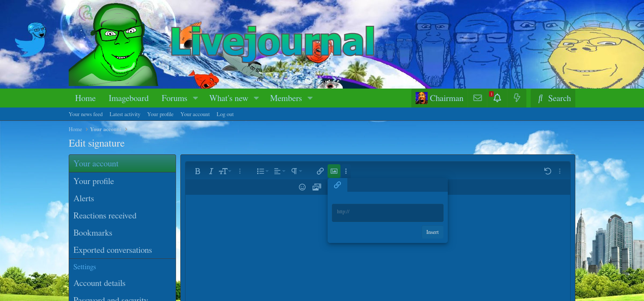Go to Home in the main navigation bar
This screenshot has width=644, height=301.
tap(85, 98)
